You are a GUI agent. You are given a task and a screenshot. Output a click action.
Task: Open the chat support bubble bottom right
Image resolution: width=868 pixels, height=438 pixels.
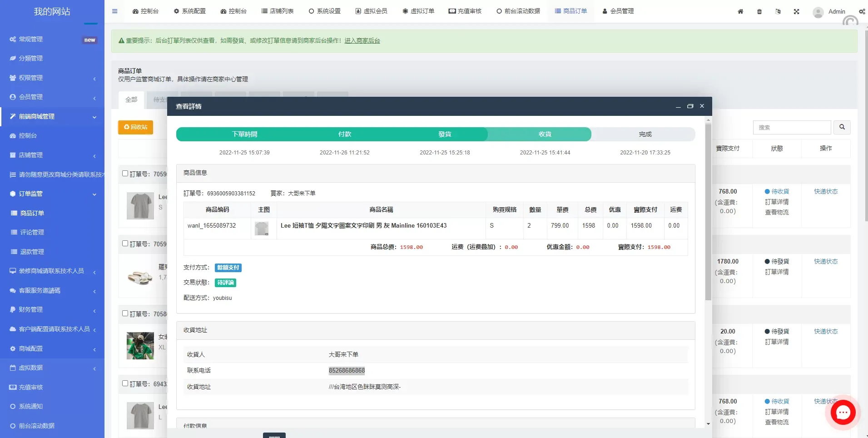point(842,412)
